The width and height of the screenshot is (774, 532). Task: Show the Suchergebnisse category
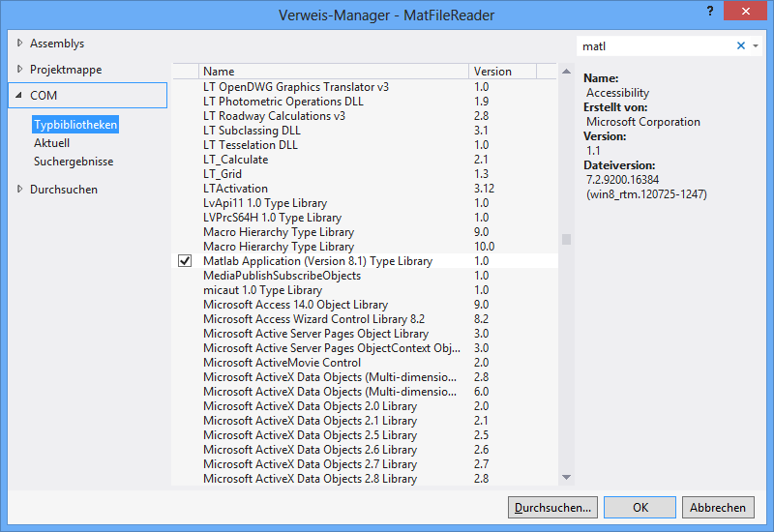point(74,162)
